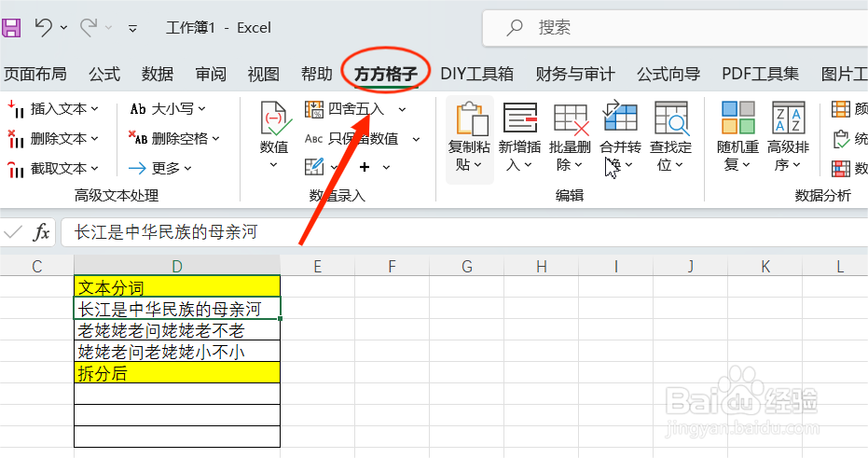Select column E header

[317, 267]
